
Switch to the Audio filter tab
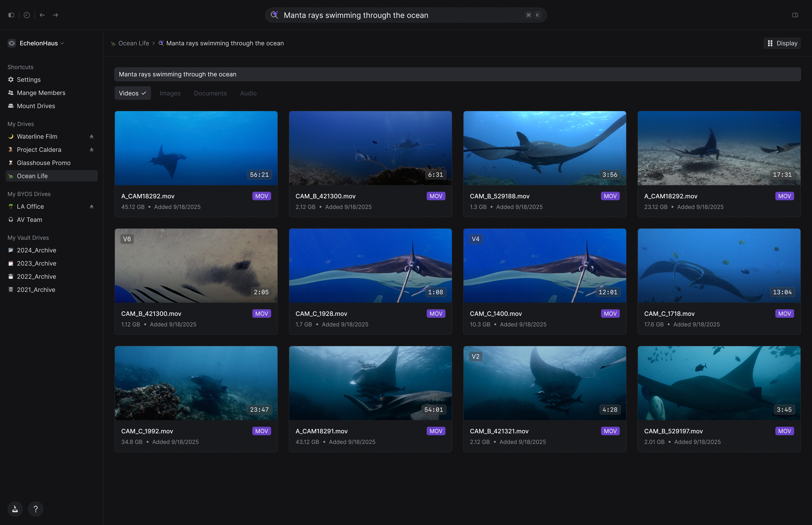(248, 93)
